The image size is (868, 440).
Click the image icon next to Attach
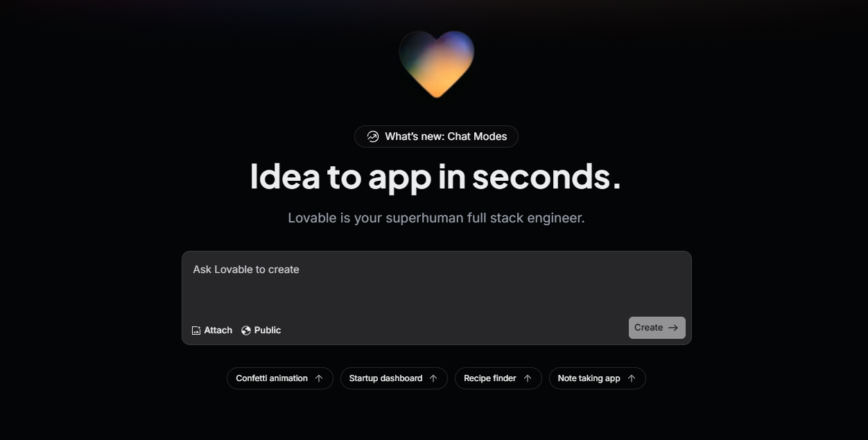tap(196, 331)
